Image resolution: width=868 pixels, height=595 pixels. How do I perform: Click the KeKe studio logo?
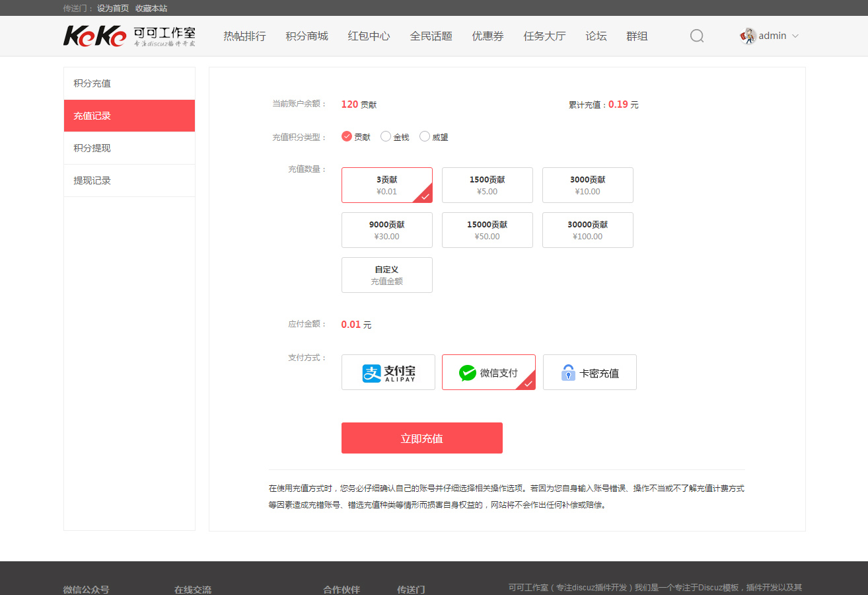129,36
